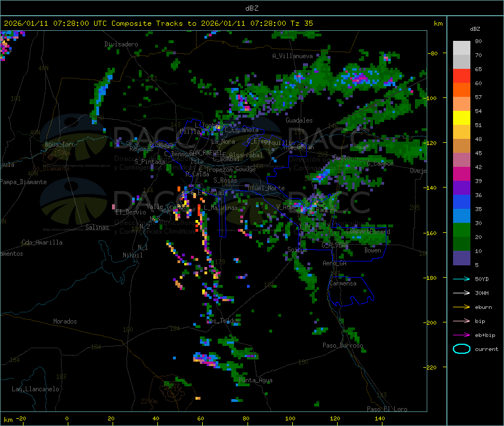This screenshot has width=504, height=426.
Task: Click the magenta eb+bip arrow in the legend
Action: 461,335
